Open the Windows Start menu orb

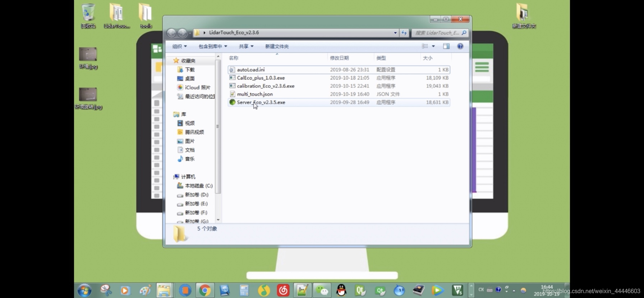click(x=84, y=290)
